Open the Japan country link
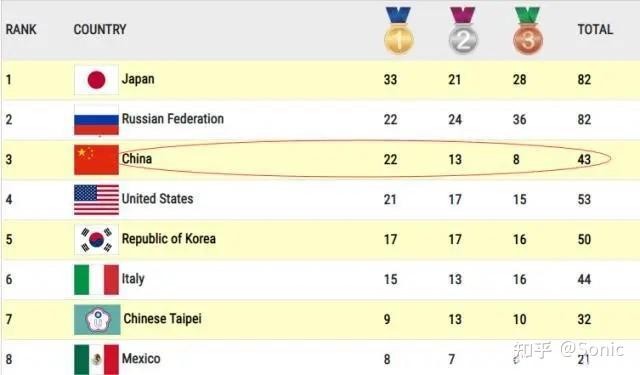Image resolution: width=640 pixels, height=375 pixels. point(138,79)
